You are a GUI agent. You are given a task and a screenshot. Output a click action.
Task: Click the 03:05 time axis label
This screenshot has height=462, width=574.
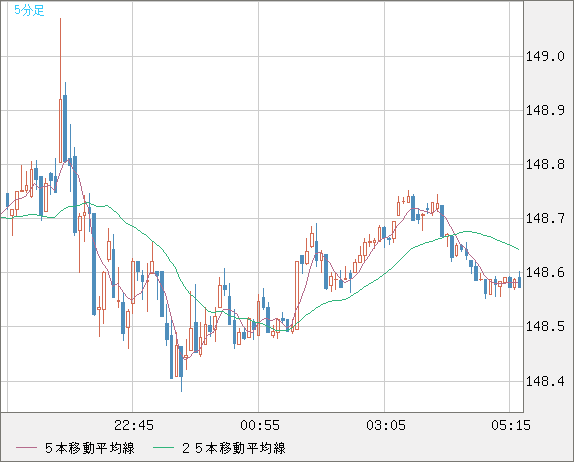pyautogui.click(x=386, y=425)
